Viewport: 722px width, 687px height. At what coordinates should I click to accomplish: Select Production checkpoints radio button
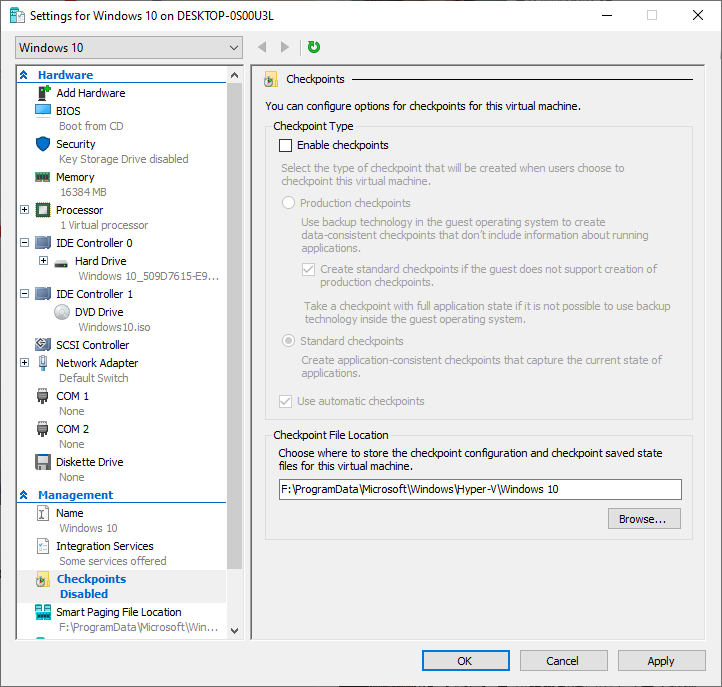288,203
